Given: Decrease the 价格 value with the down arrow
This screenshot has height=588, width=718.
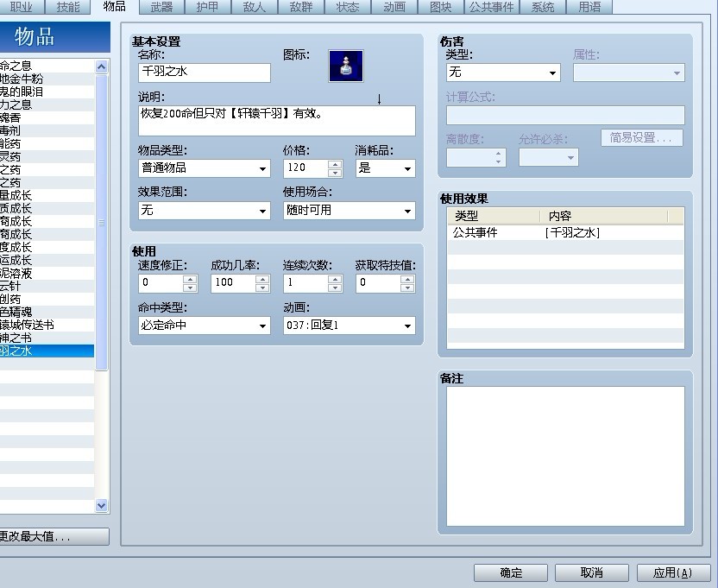Looking at the screenshot, I should click(335, 173).
